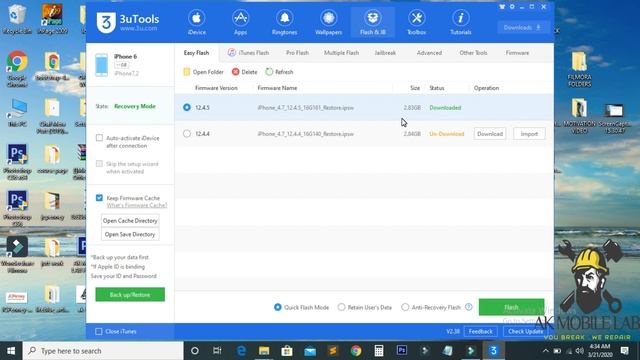This screenshot has width=640, height=360.
Task: Open 3uTools settings gear icon
Action: click(512, 7)
